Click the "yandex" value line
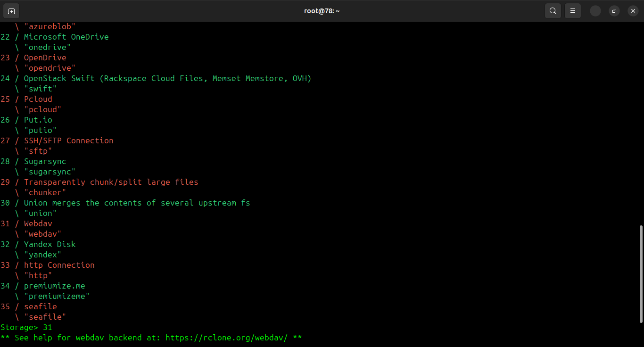This screenshot has height=347, width=644. tap(38, 255)
